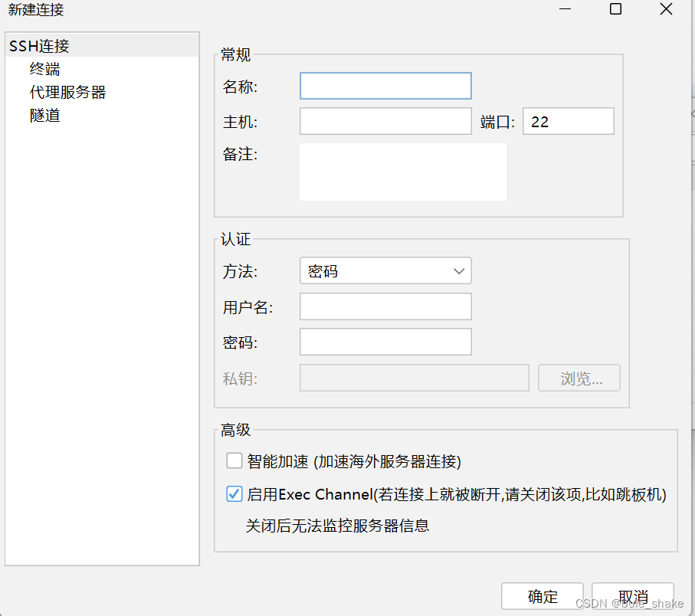The height and width of the screenshot is (616, 695).
Task: Select SSH连接 in the left sidebar
Action: tap(38, 45)
